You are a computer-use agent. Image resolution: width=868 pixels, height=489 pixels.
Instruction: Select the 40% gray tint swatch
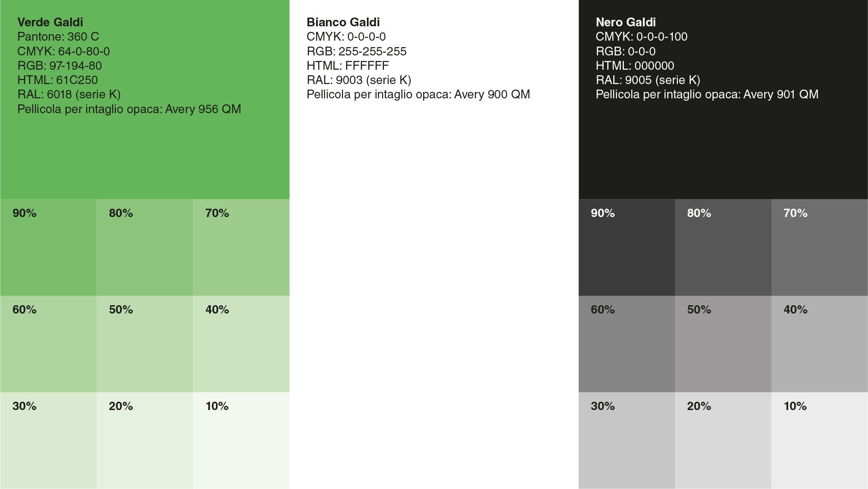point(820,344)
